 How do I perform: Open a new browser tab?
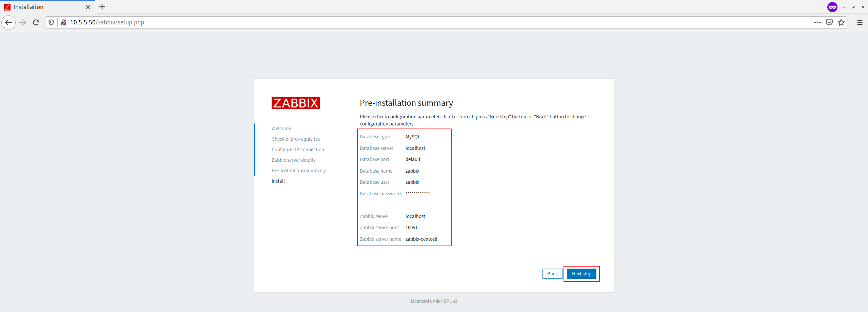pyautogui.click(x=102, y=7)
